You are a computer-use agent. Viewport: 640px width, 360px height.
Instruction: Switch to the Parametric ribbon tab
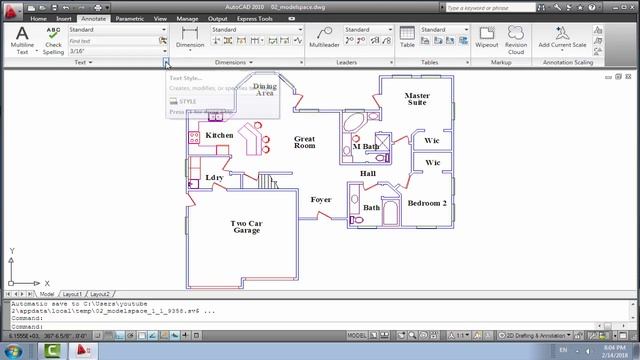(129, 19)
